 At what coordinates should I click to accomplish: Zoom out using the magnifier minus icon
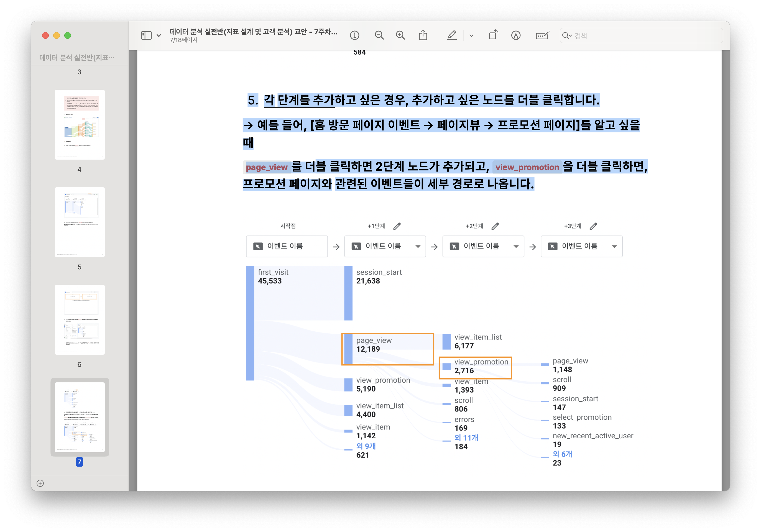pos(379,35)
